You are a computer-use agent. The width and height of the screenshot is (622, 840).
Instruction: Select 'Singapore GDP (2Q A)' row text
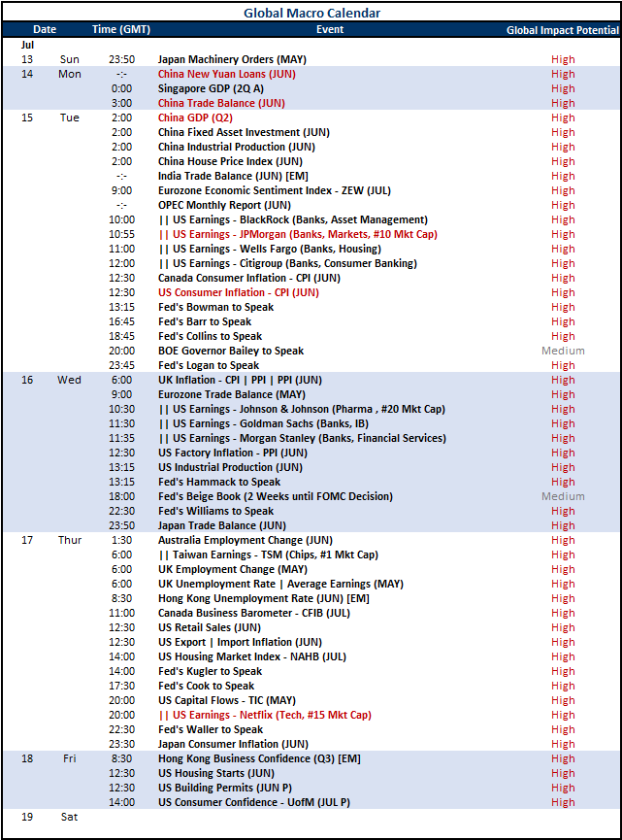[211, 88]
